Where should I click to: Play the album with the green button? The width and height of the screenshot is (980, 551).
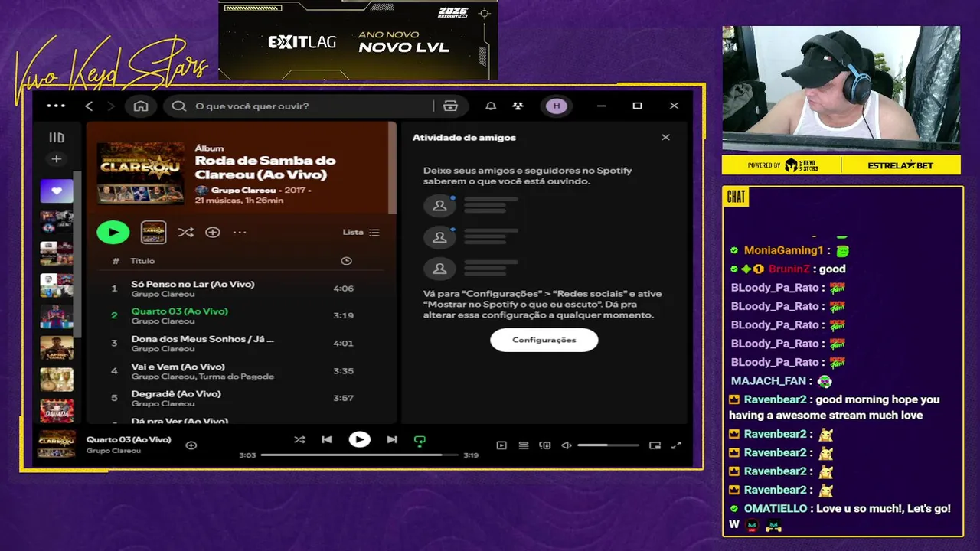point(113,232)
